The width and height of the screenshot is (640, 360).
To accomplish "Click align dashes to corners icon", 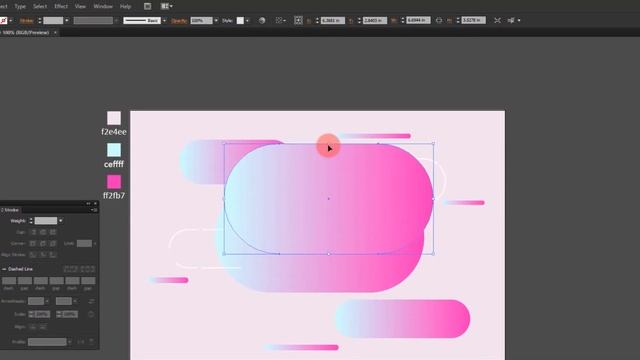I will [x=88, y=269].
